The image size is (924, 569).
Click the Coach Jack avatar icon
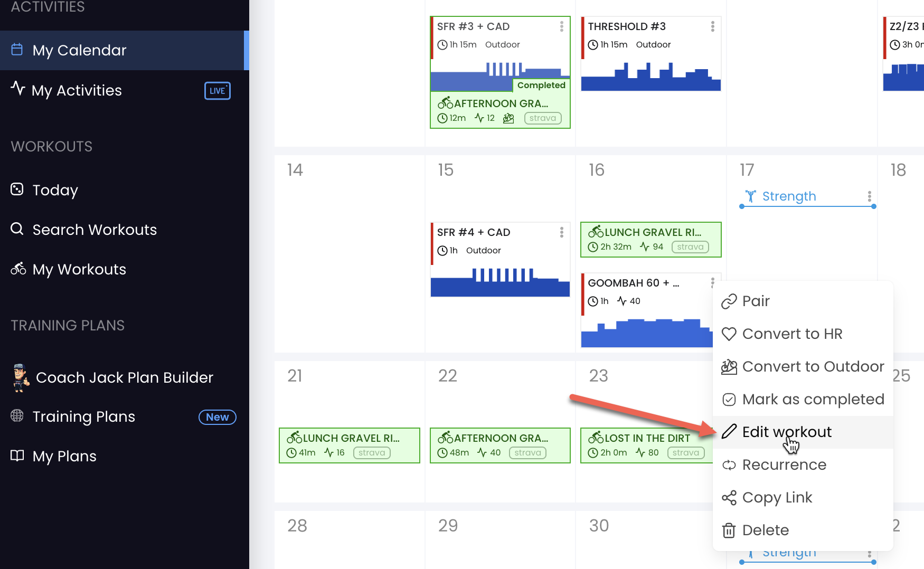[21, 377]
